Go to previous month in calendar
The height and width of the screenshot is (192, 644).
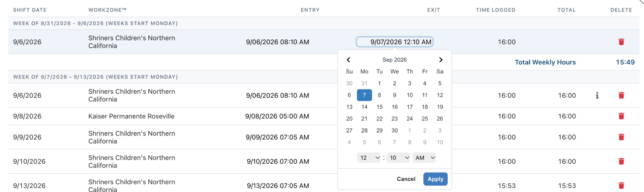(x=348, y=59)
